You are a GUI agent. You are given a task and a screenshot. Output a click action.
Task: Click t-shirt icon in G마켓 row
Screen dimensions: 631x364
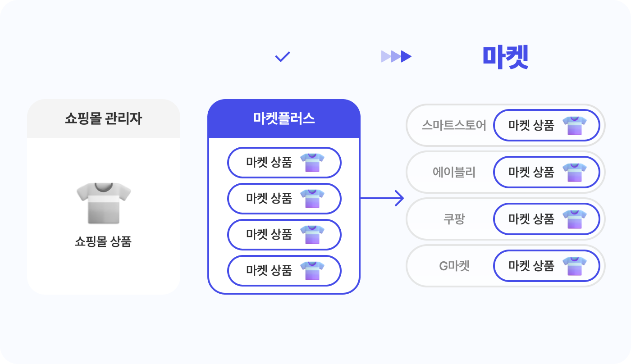(575, 266)
